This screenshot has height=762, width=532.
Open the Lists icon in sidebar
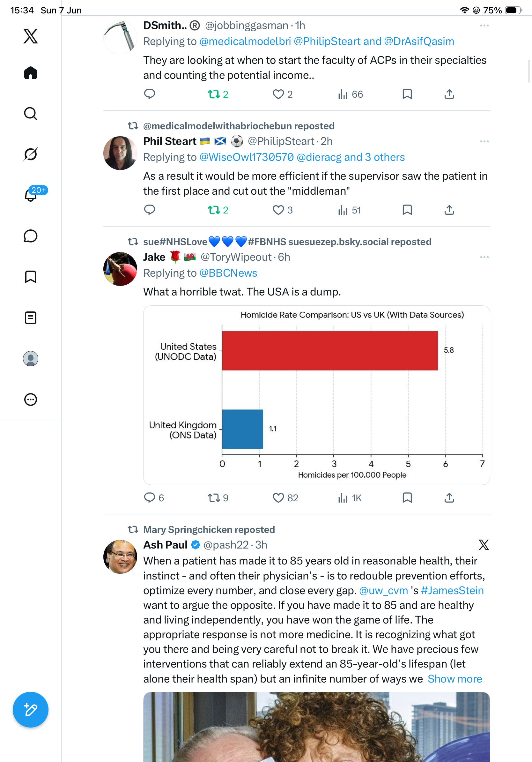pos(31,317)
